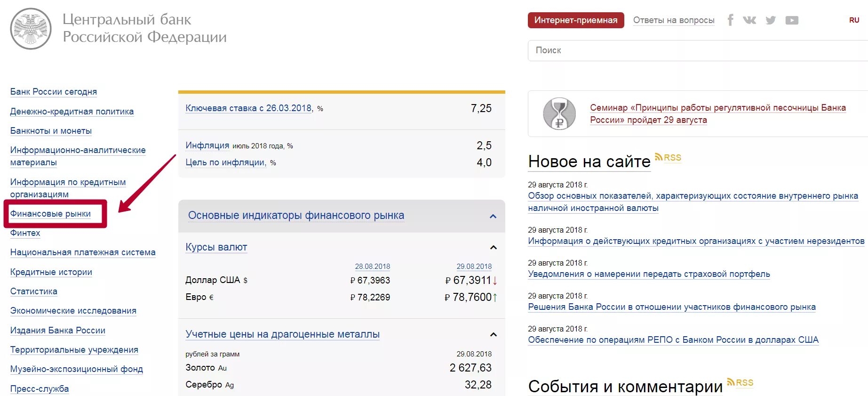Open the Facebook social icon
This screenshot has height=396, width=868.
coord(730,20)
